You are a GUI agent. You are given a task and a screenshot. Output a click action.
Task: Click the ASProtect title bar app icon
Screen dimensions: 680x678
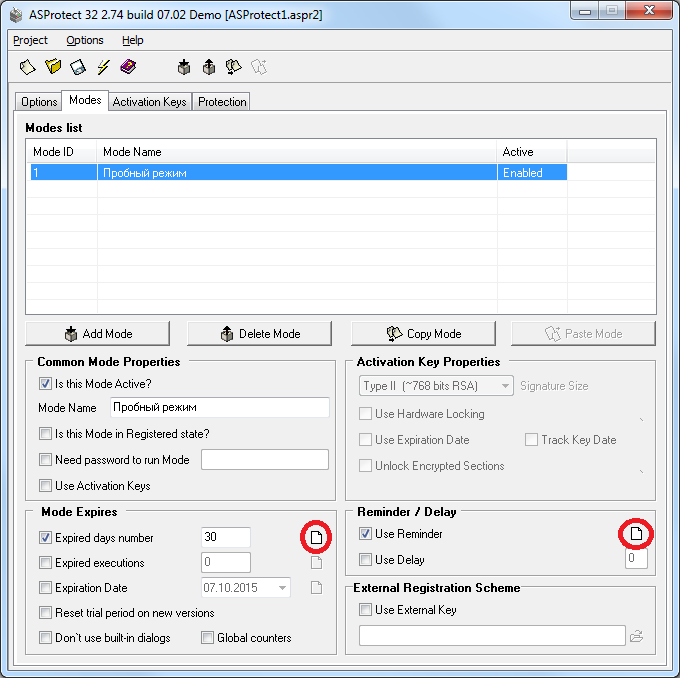click(x=16, y=15)
